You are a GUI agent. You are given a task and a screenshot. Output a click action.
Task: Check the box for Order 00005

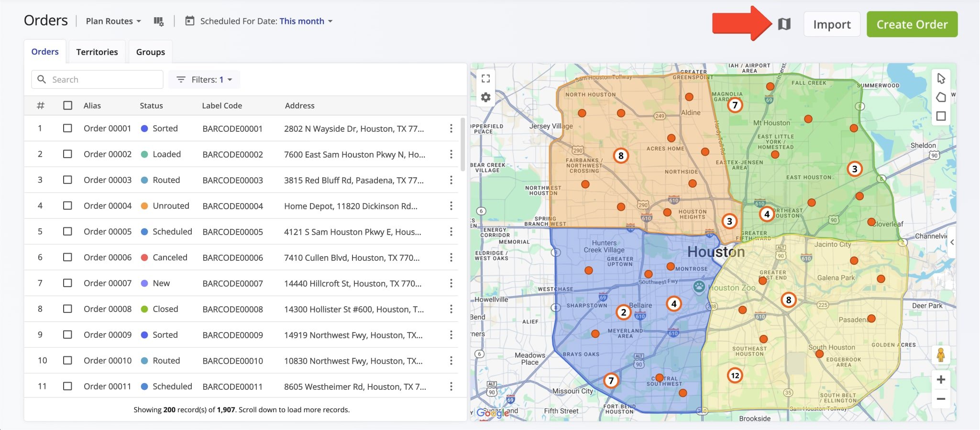[67, 231]
